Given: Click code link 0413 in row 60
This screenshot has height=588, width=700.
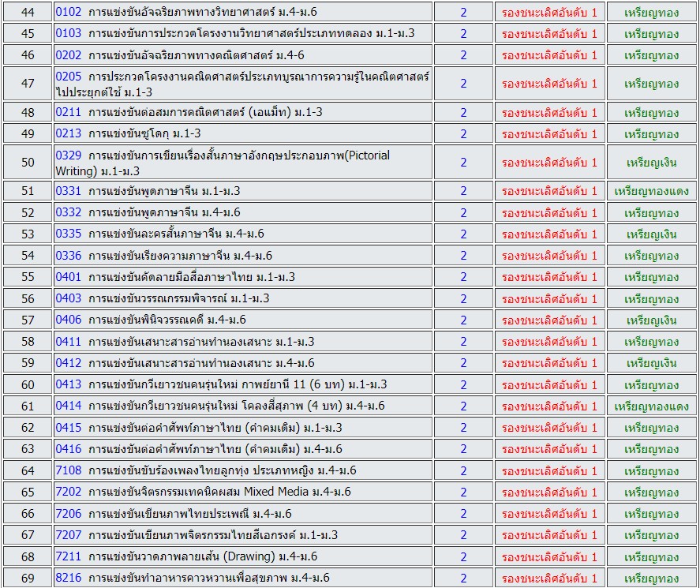Looking at the screenshot, I should [68, 384].
